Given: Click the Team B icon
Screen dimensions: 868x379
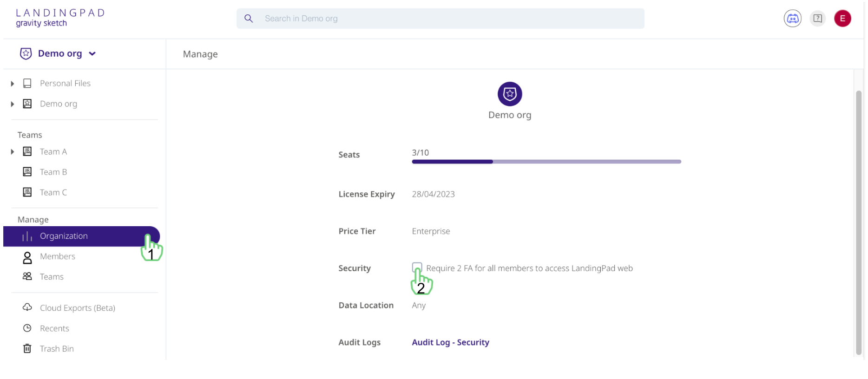Looking at the screenshot, I should [27, 172].
